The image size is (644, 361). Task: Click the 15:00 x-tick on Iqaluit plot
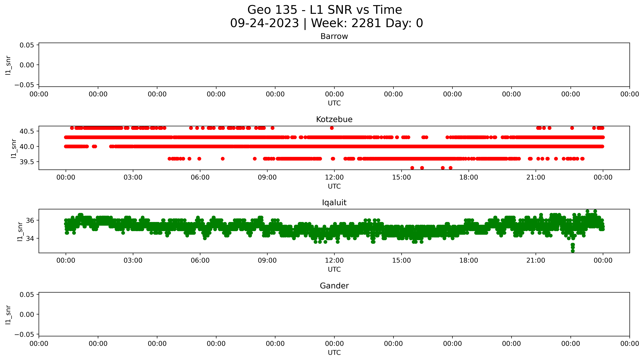coord(401,261)
